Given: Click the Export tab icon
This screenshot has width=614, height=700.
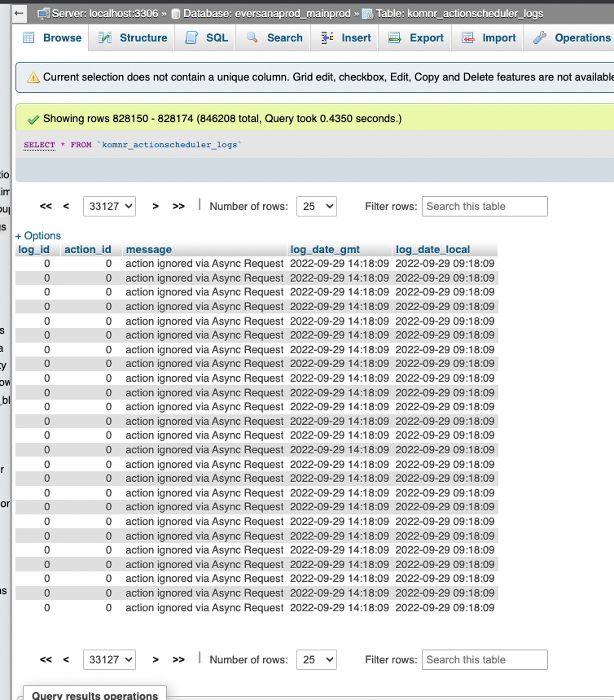Looking at the screenshot, I should [x=395, y=37].
